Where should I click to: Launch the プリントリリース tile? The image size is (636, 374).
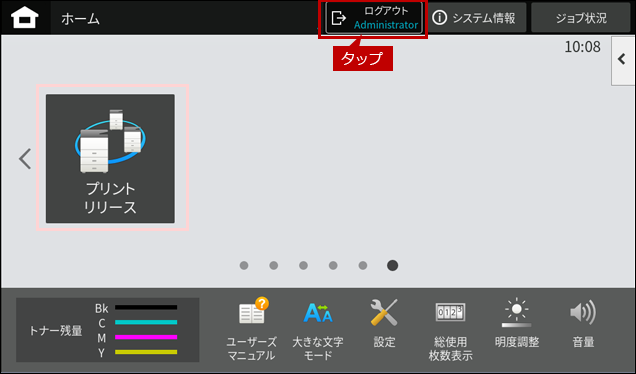[x=110, y=159]
